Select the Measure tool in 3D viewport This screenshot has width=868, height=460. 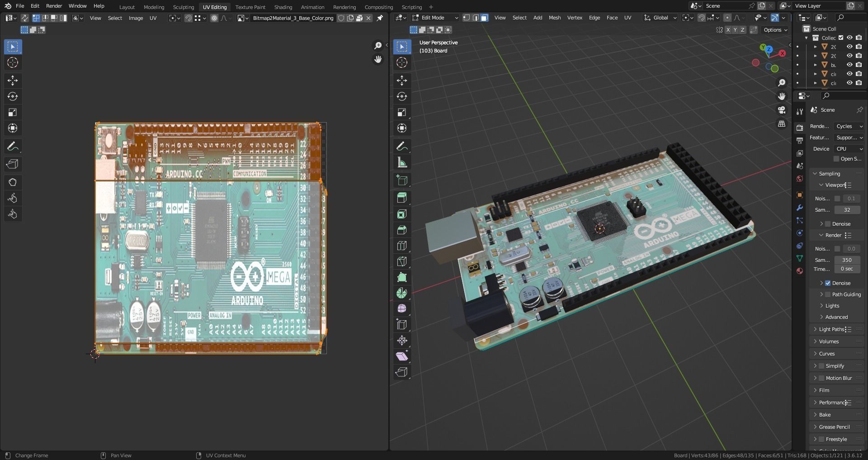(402, 162)
